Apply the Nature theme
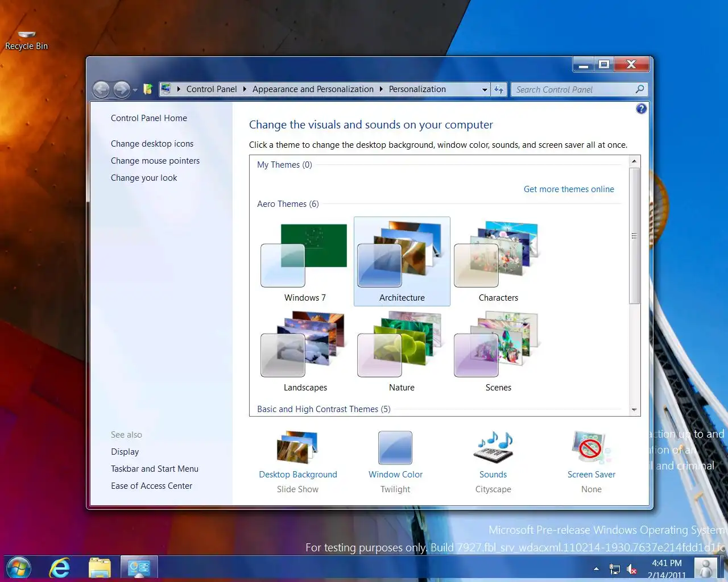Screen dimensions: 728x582 click(x=402, y=352)
